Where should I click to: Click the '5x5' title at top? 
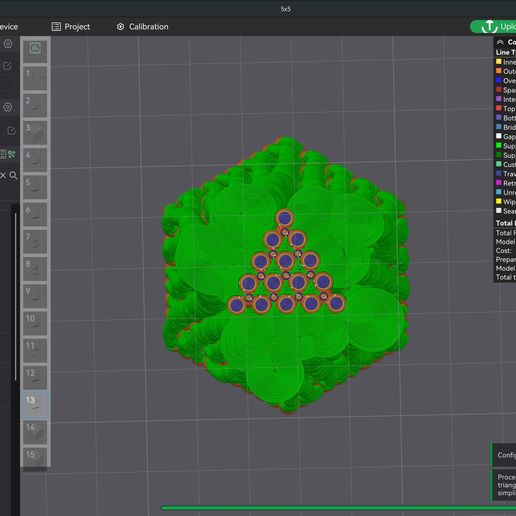(x=286, y=9)
